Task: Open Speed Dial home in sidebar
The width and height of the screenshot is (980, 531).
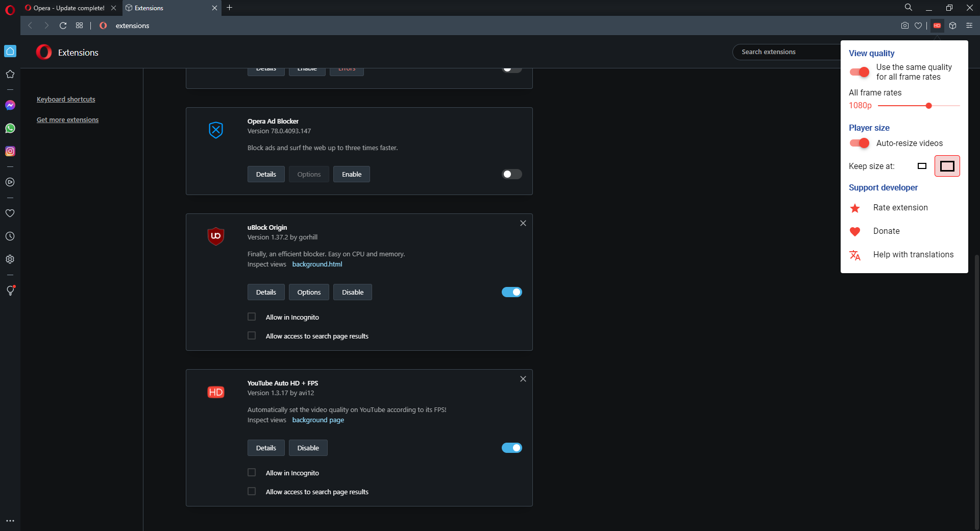Action: pyautogui.click(x=10, y=51)
